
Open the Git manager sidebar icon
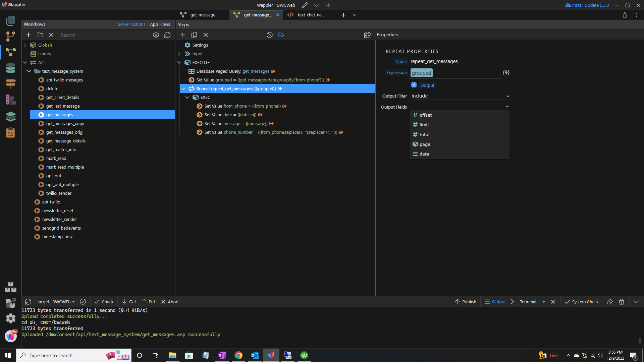click(x=11, y=36)
